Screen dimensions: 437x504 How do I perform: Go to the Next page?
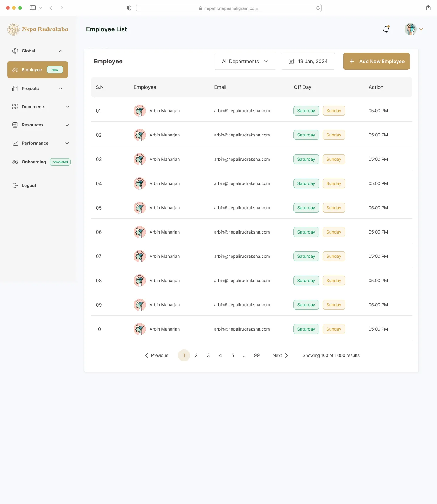(280, 355)
